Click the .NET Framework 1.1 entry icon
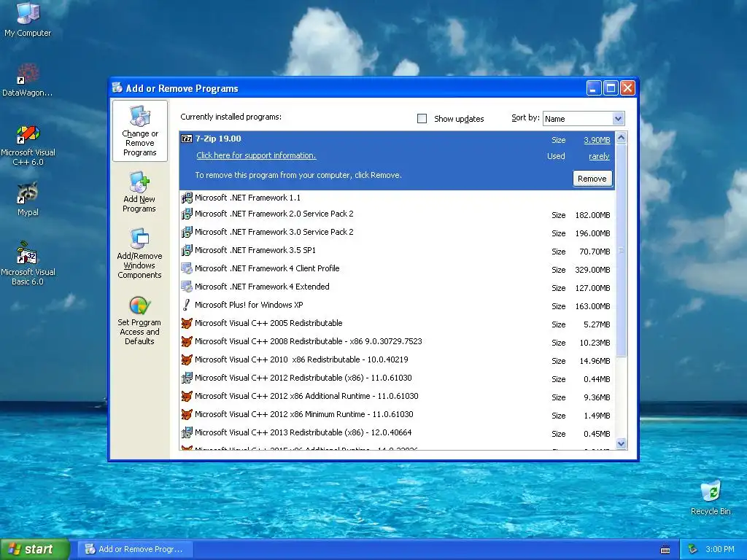This screenshot has width=747, height=560. point(187,198)
